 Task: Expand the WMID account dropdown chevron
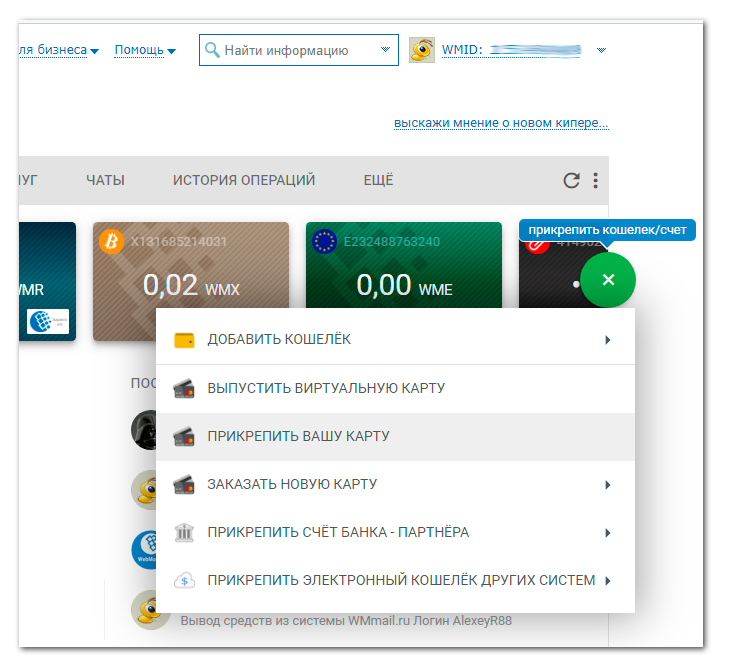(602, 50)
